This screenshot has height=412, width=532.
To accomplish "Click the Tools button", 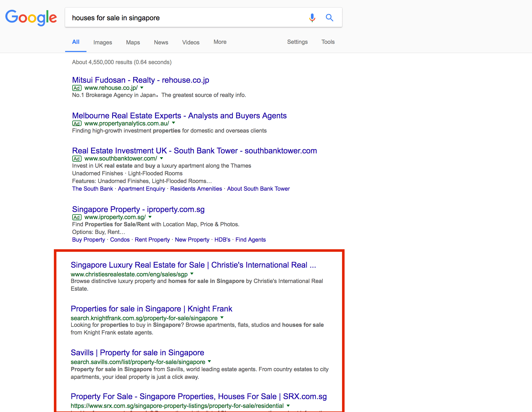I will (x=328, y=42).
